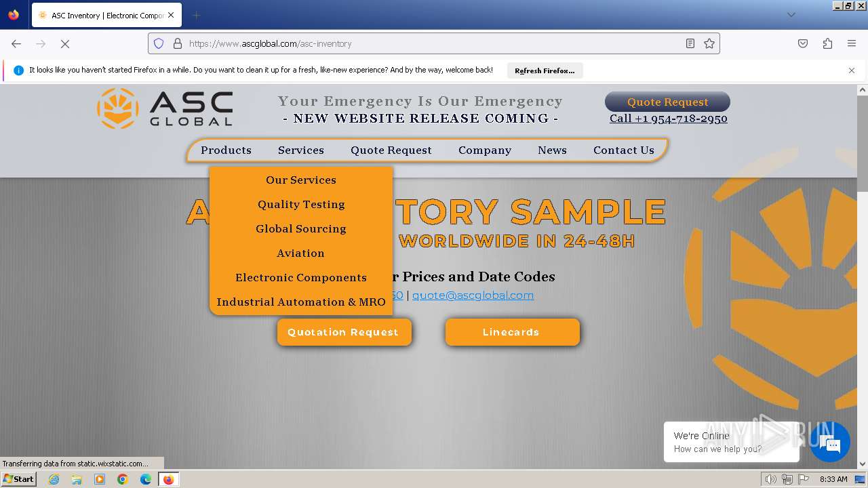Toggle reader view icon in address bar

[690, 43]
